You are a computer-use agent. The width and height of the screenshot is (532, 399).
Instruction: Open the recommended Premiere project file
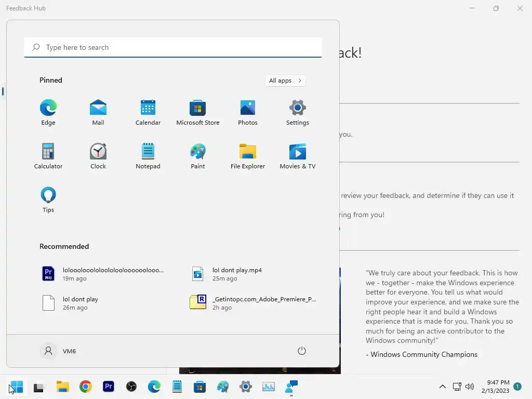point(103,274)
